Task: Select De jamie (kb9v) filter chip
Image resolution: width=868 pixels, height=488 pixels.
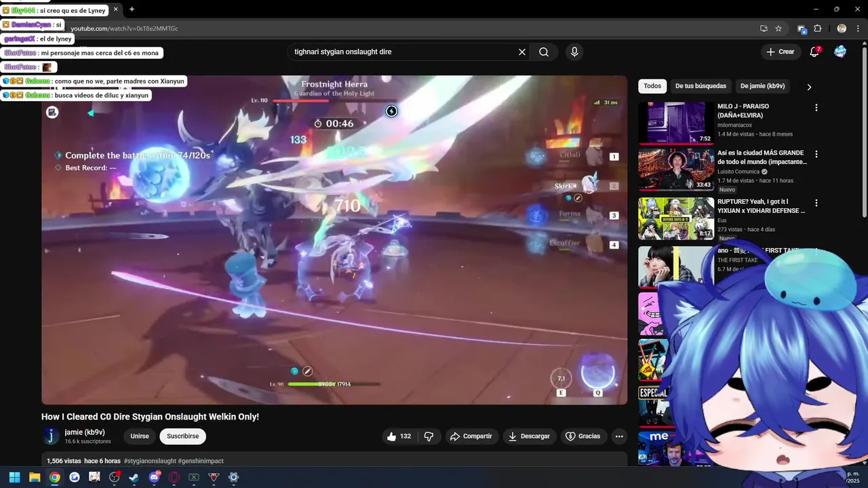Action: [762, 86]
